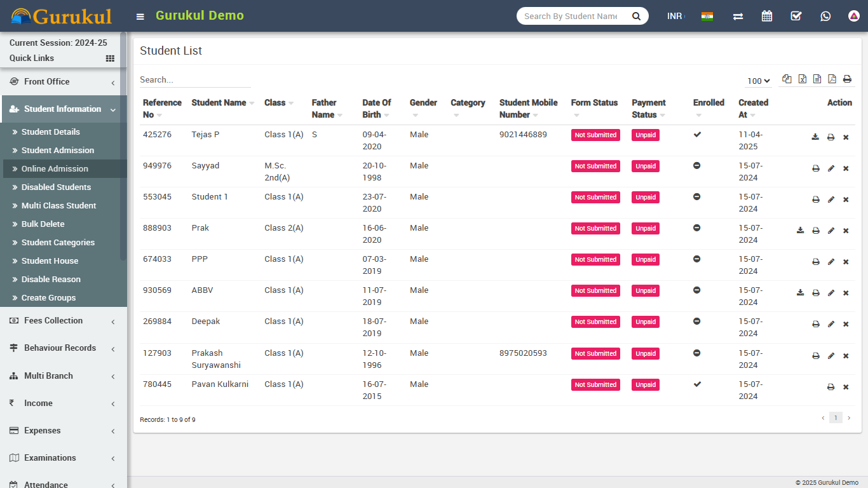Toggle the sidebar hamburger menu
This screenshot has width=868, height=488.
pos(140,17)
